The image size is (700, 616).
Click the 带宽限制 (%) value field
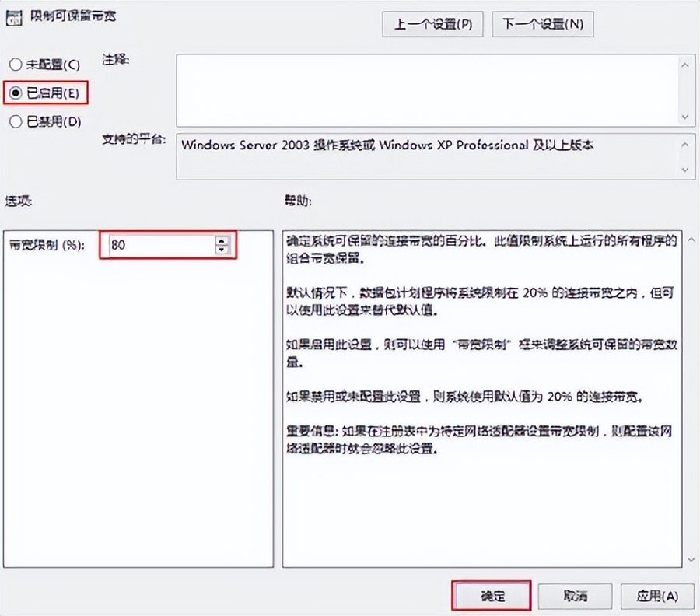pyautogui.click(x=159, y=245)
